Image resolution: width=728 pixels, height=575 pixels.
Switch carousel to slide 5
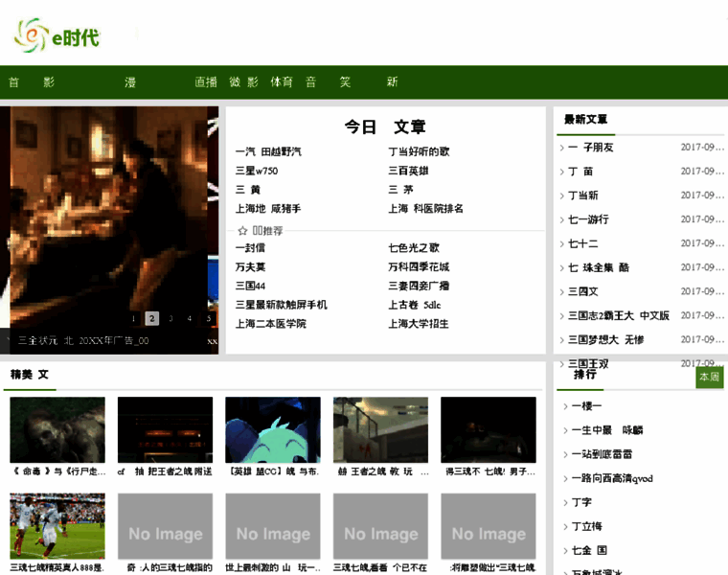coord(209,318)
